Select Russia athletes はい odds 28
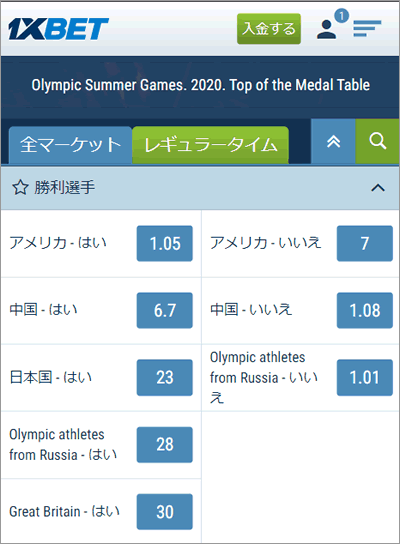The height and width of the screenshot is (544, 400). tap(165, 445)
